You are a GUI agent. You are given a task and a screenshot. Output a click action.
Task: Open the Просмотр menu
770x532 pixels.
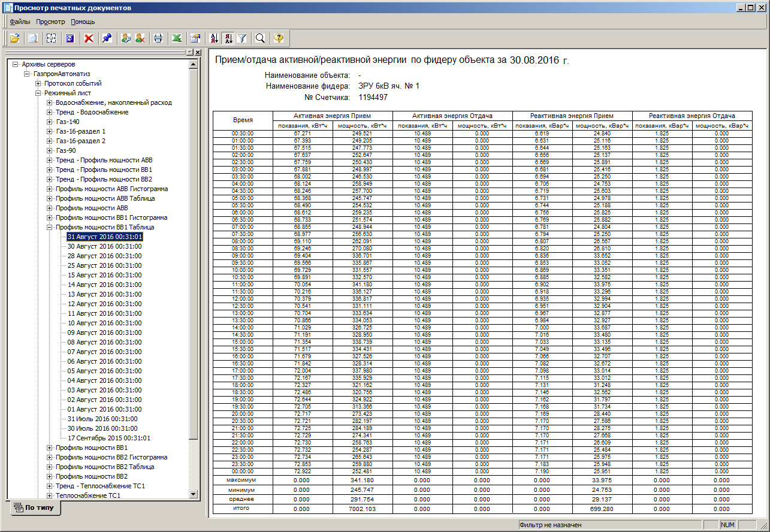(50, 22)
